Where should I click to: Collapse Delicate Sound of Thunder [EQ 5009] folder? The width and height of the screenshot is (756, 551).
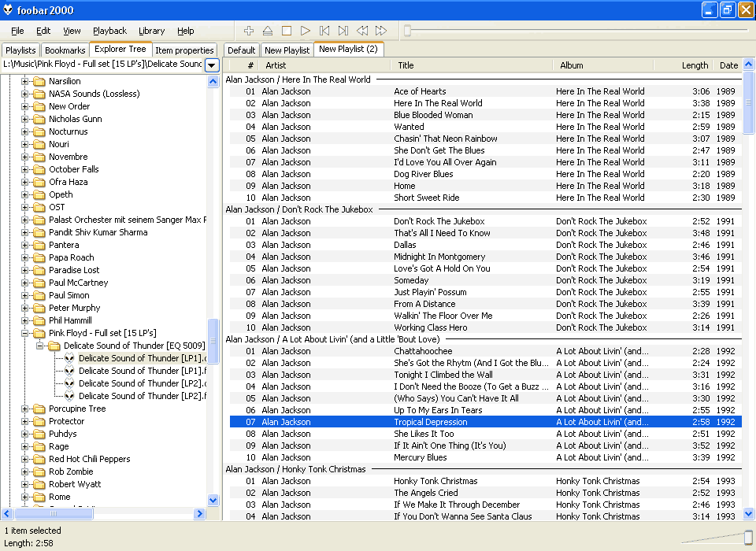39,346
